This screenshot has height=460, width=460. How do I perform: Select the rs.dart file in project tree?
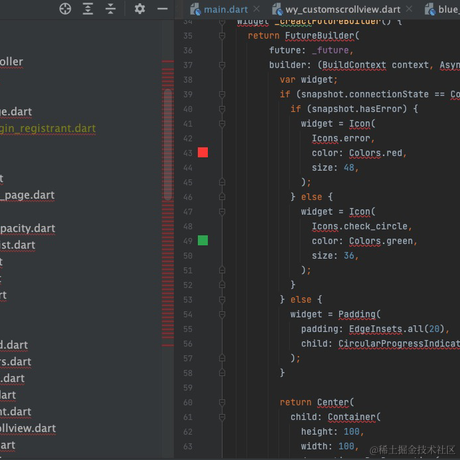15,362
